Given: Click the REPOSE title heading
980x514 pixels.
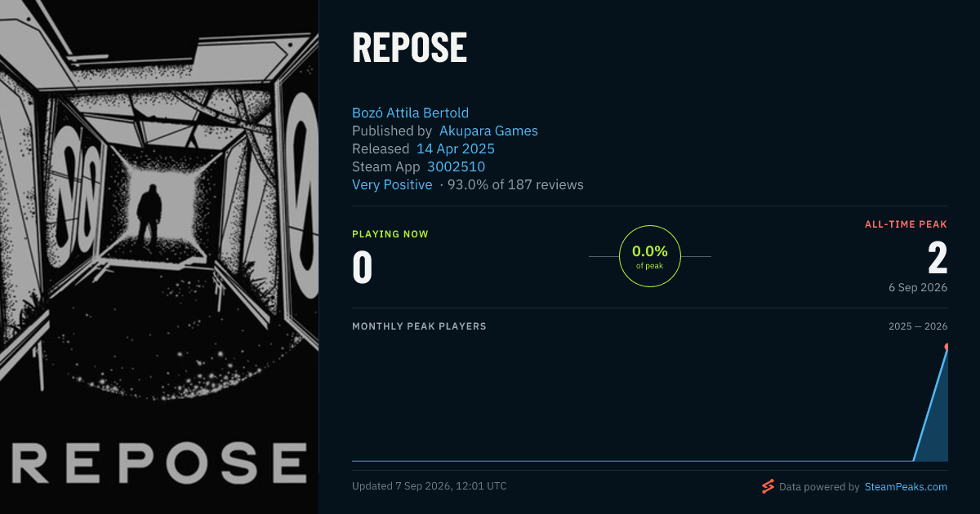Looking at the screenshot, I should 409,47.
